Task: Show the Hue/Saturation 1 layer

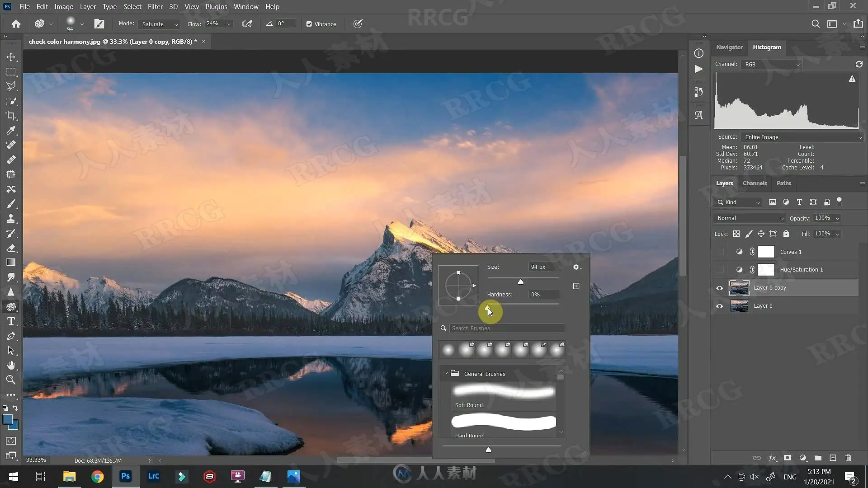Action: (x=720, y=270)
